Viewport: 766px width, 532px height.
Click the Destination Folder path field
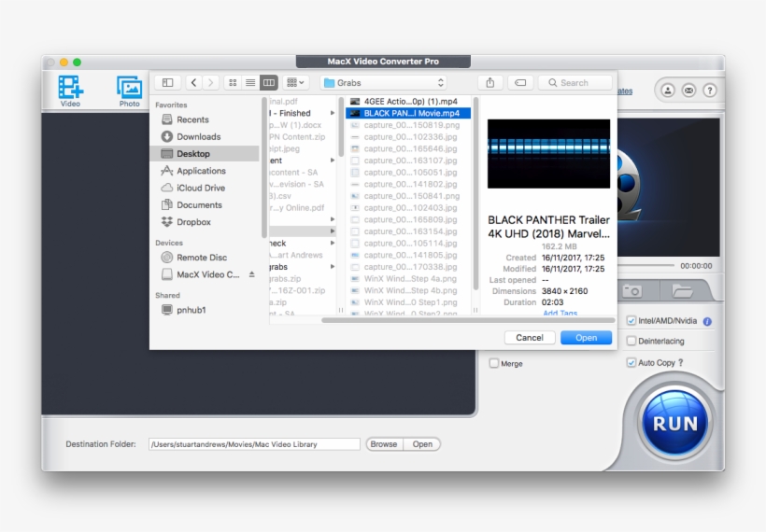point(254,444)
